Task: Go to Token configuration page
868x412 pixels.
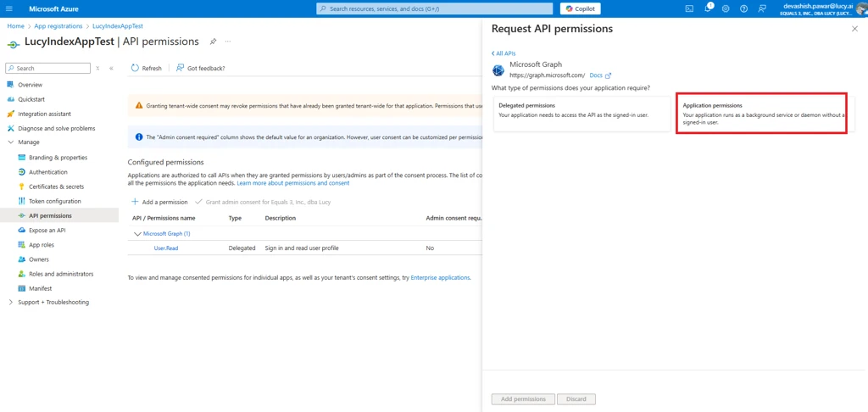Action: tap(54, 201)
